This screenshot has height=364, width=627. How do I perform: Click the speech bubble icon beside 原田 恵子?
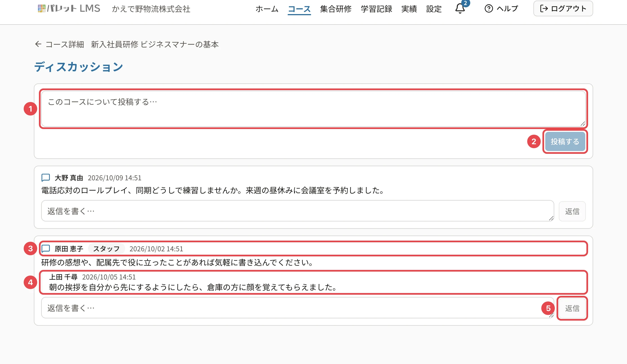[x=46, y=248]
